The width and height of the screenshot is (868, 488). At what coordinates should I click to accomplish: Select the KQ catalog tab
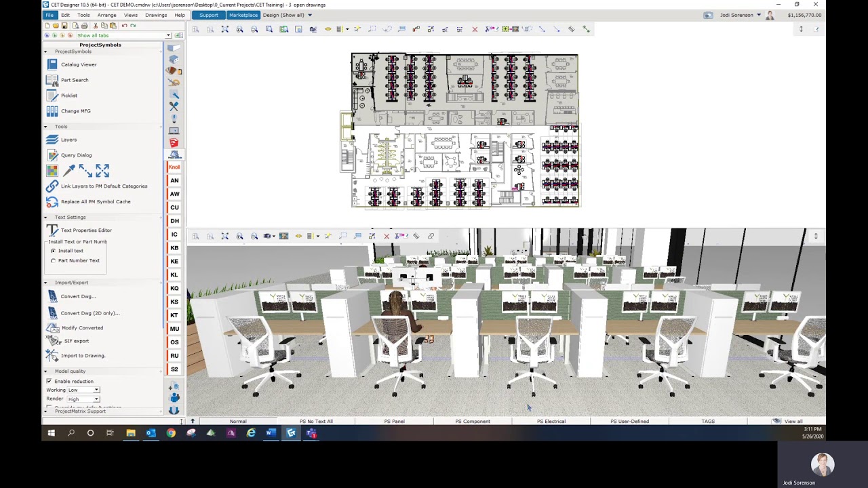pos(174,288)
